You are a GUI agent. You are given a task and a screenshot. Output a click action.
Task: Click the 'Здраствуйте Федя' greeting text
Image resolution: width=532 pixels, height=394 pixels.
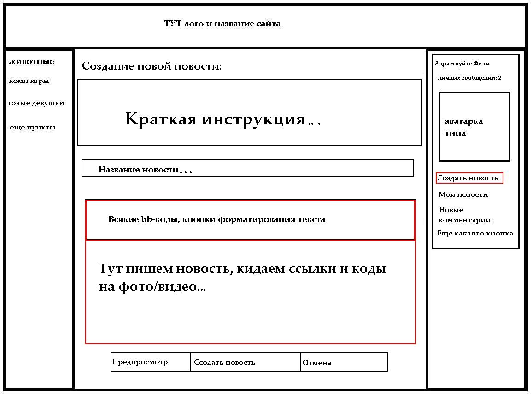[462, 64]
